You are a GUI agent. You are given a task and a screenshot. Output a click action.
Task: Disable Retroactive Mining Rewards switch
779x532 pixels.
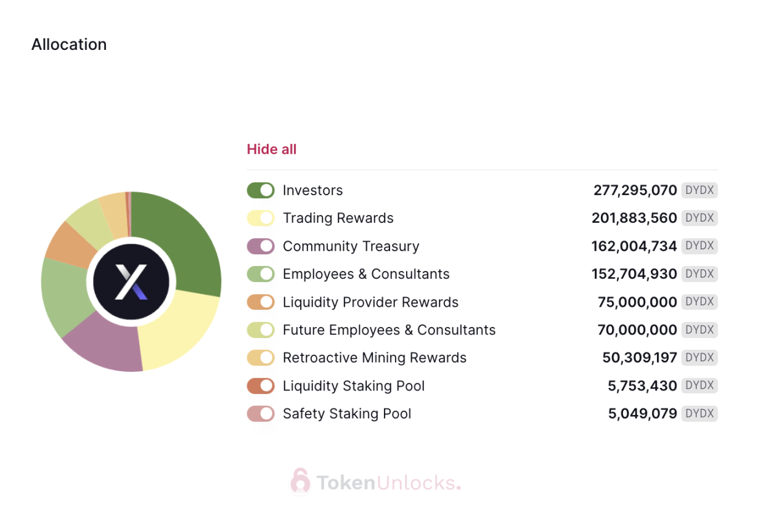coord(261,358)
